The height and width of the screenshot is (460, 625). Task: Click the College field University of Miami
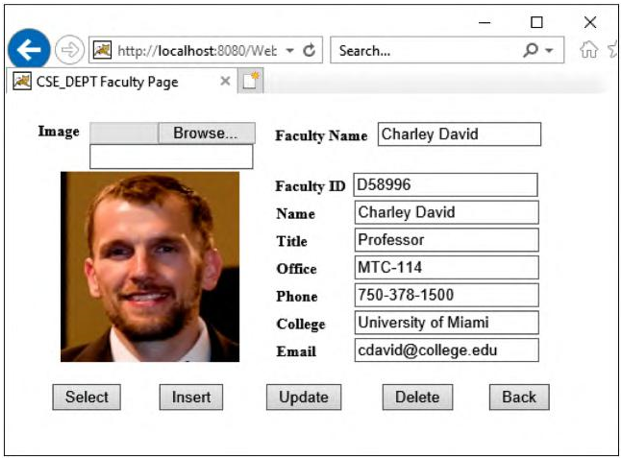pyautogui.click(x=446, y=322)
